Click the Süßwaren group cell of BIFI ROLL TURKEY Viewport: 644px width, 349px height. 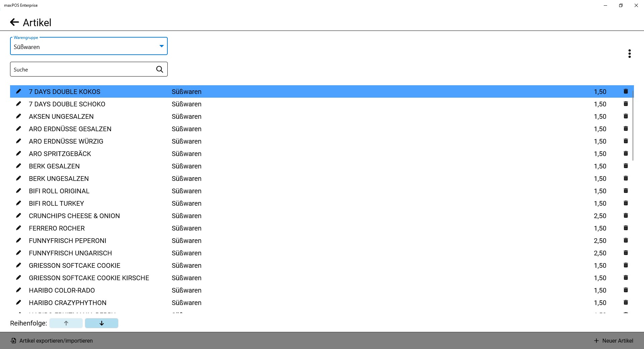pyautogui.click(x=186, y=203)
